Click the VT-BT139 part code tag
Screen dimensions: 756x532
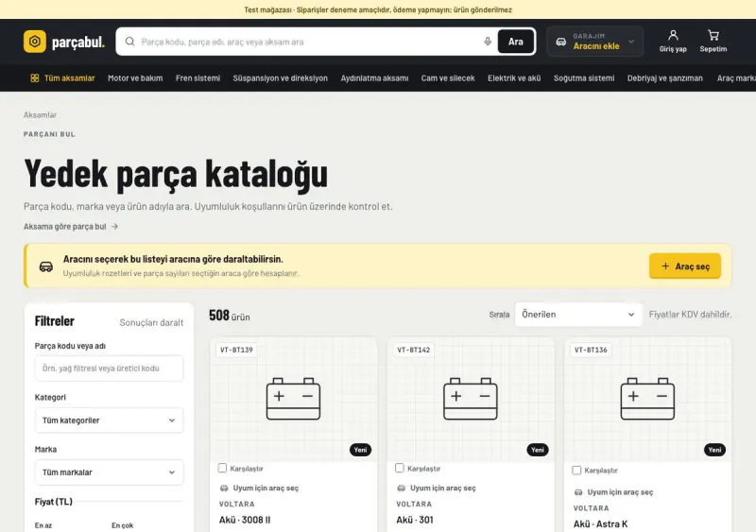(x=236, y=350)
